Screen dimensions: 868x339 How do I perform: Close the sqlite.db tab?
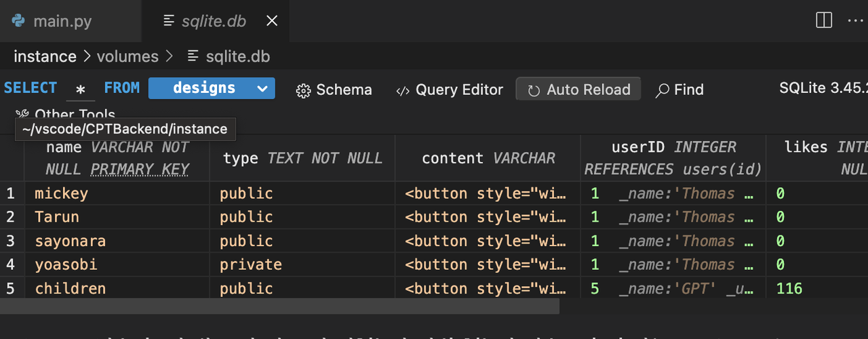coord(272,21)
